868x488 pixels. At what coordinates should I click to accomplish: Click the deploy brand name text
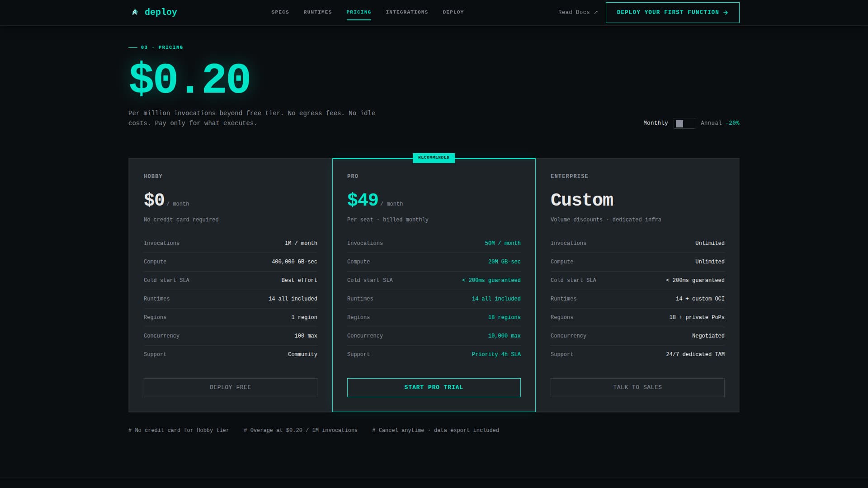point(160,12)
